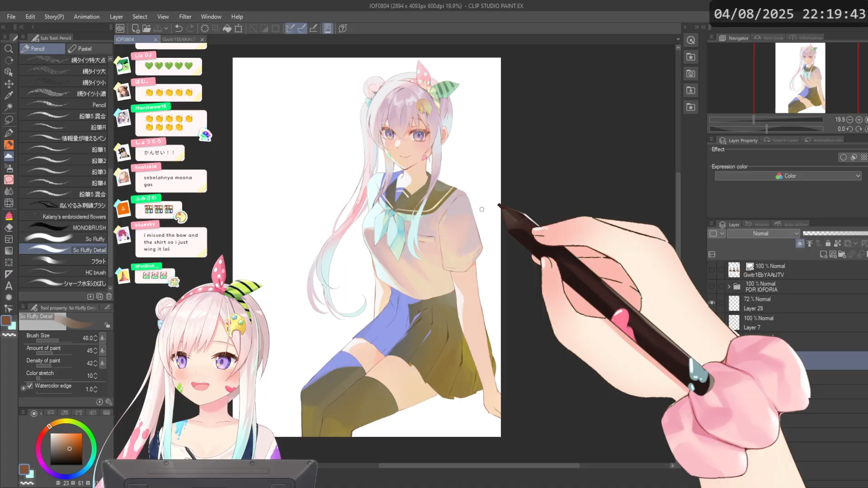Select the orange Pencil tool
Screen dimensions: 868x488
click(9, 145)
